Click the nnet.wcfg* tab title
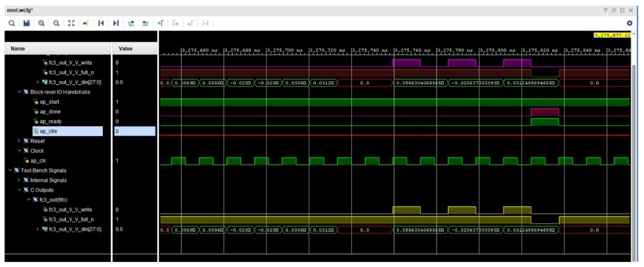This screenshot has height=267, width=644. pyautogui.click(x=20, y=10)
